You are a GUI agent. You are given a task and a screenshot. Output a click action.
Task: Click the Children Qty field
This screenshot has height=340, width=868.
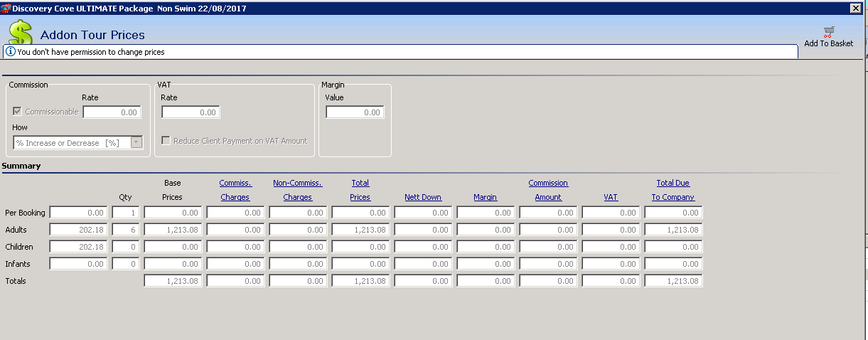coord(127,247)
